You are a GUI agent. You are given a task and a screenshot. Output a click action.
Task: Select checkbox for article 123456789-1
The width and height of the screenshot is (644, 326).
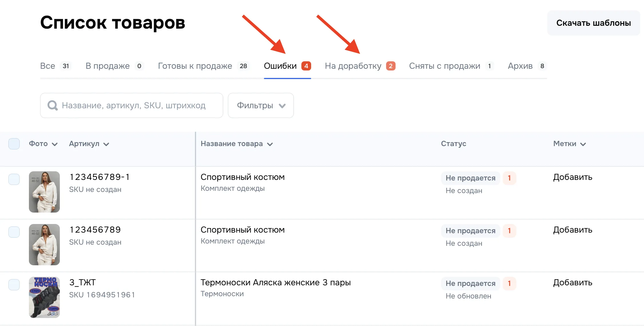click(x=14, y=179)
